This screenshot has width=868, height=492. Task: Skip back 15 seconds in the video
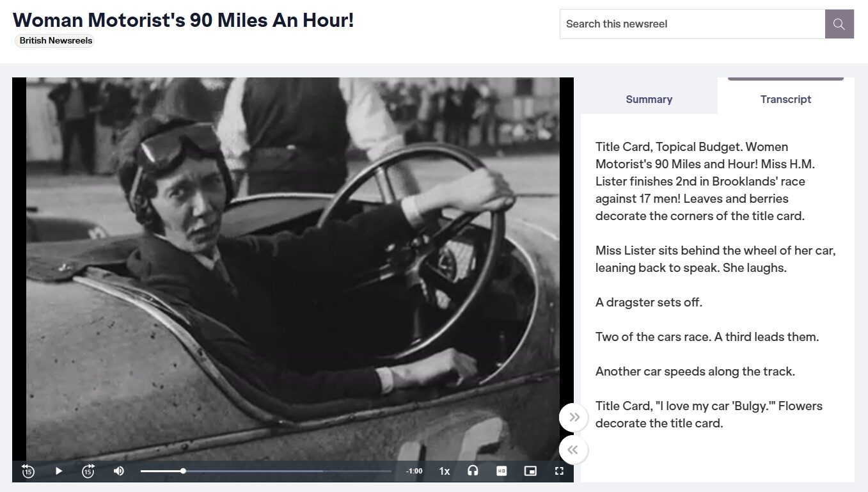(x=28, y=471)
